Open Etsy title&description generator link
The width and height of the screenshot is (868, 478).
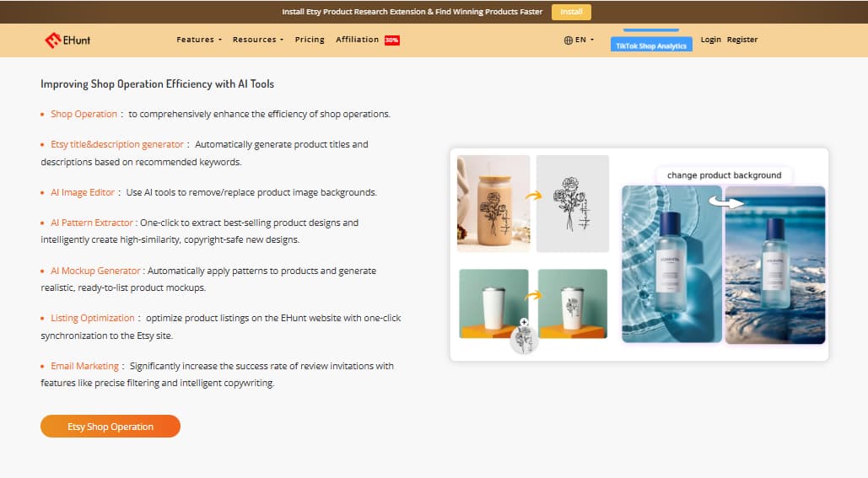click(116, 144)
